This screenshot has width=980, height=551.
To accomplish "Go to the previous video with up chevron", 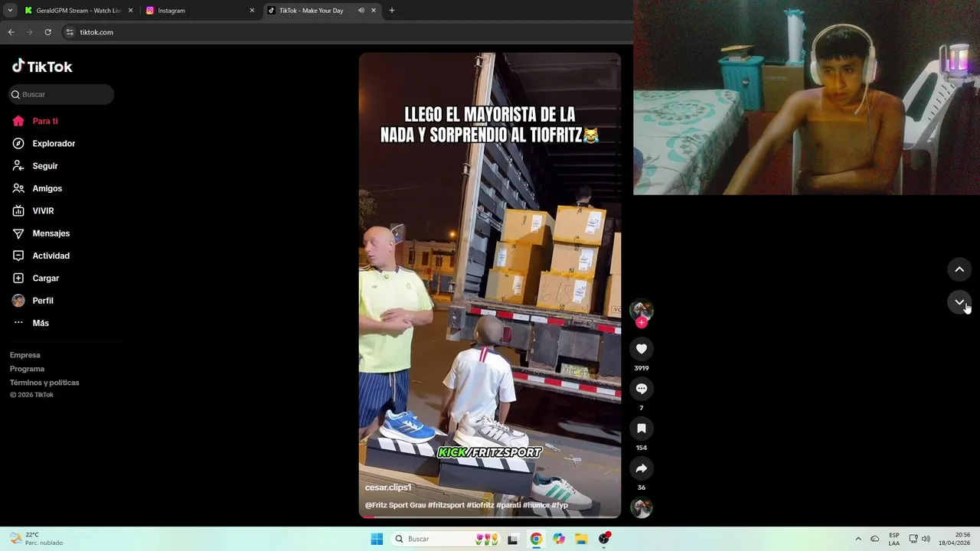I will 959,269.
